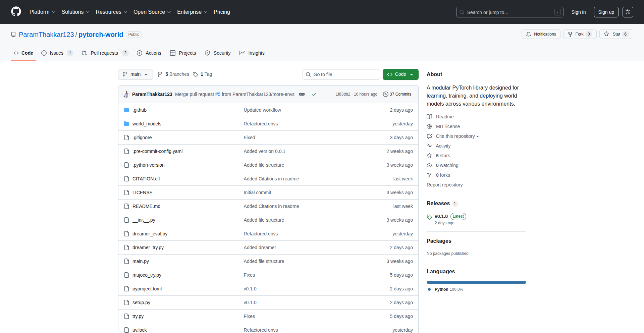Viewport: 644px width, 333px height.
Task: Expand the main branch selector
Action: tap(135, 74)
